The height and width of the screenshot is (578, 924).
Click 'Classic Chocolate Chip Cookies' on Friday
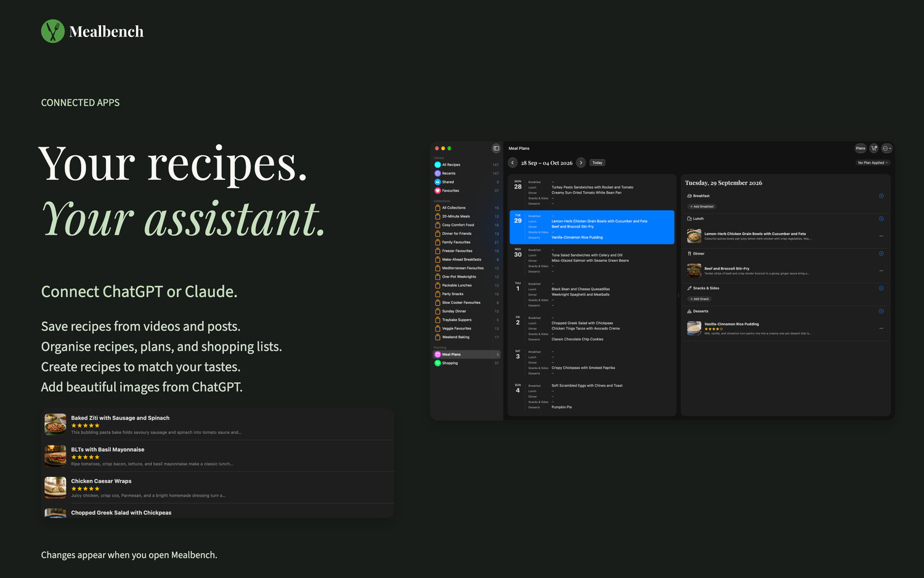pos(578,340)
